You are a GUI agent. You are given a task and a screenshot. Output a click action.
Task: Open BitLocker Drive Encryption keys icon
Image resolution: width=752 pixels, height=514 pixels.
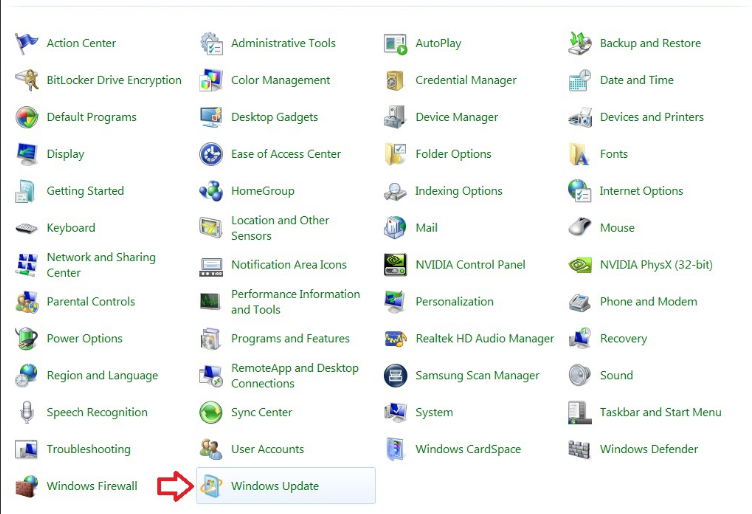[x=26, y=80]
